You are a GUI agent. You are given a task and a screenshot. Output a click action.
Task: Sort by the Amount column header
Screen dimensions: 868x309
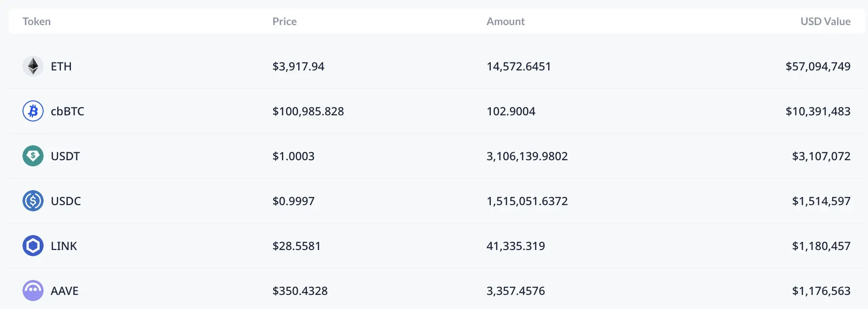point(505,22)
